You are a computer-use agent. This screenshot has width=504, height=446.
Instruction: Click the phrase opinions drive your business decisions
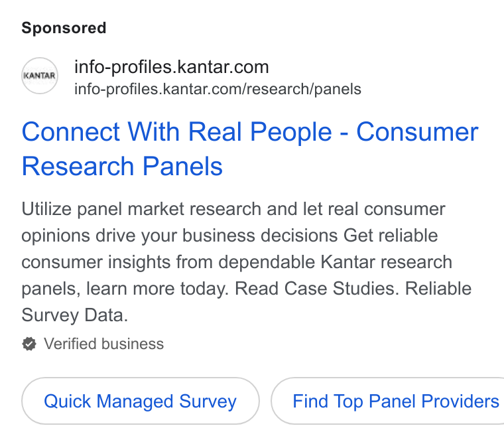(180, 236)
